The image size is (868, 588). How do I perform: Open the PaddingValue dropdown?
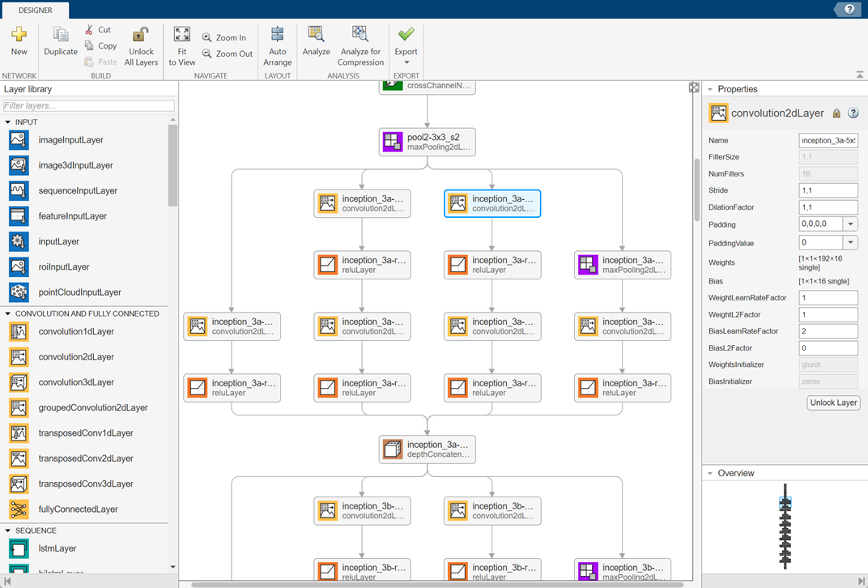pyautogui.click(x=850, y=243)
